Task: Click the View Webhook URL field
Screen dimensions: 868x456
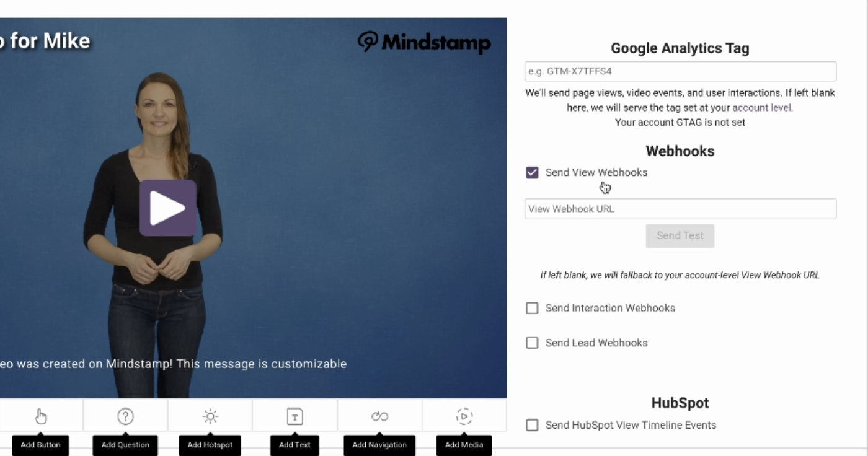Action: (x=680, y=209)
